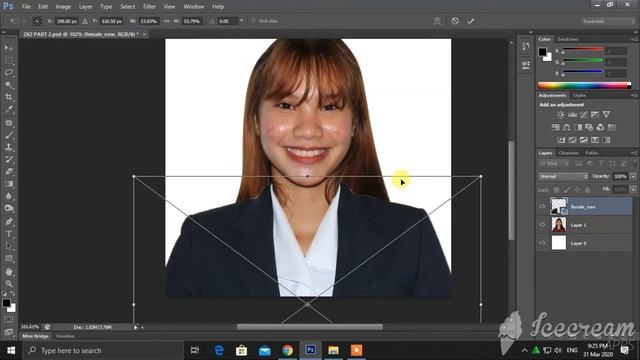Hide the Layer 1 layer
Screen dimensions: 640x360
[x=542, y=225]
